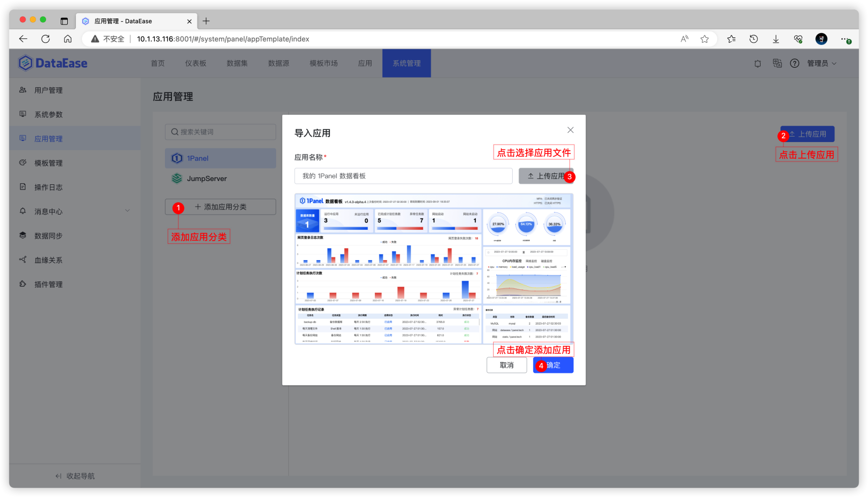This screenshot has width=868, height=497.
Task: Click the 搜索关键词 search box
Action: [x=220, y=132]
